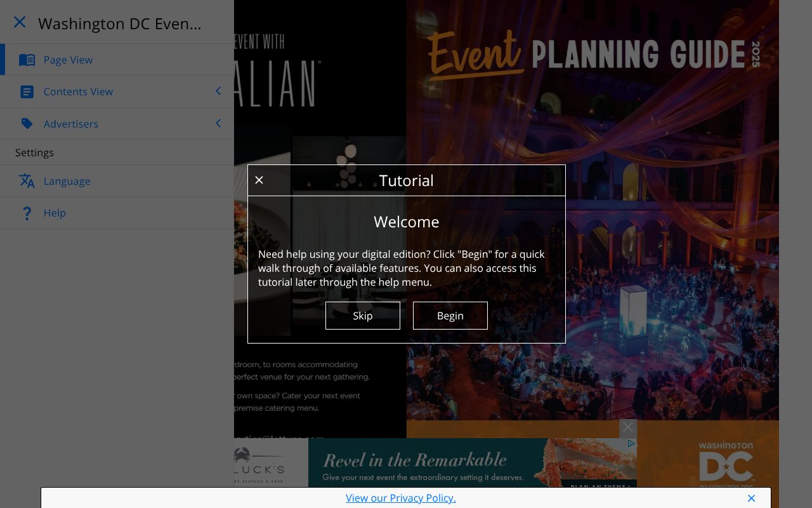Close the Tutorial dialog with its X
812x508 pixels.
click(x=259, y=180)
